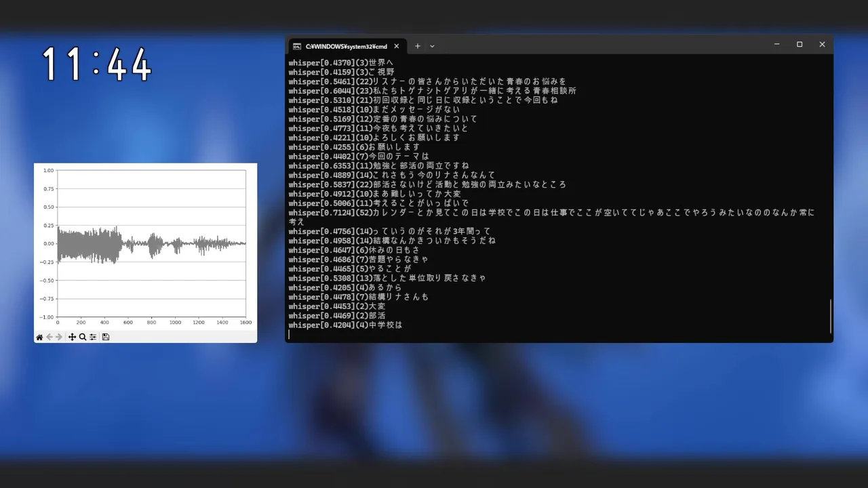Close the terminal window
This screenshot has width=868, height=488.
pos(822,45)
